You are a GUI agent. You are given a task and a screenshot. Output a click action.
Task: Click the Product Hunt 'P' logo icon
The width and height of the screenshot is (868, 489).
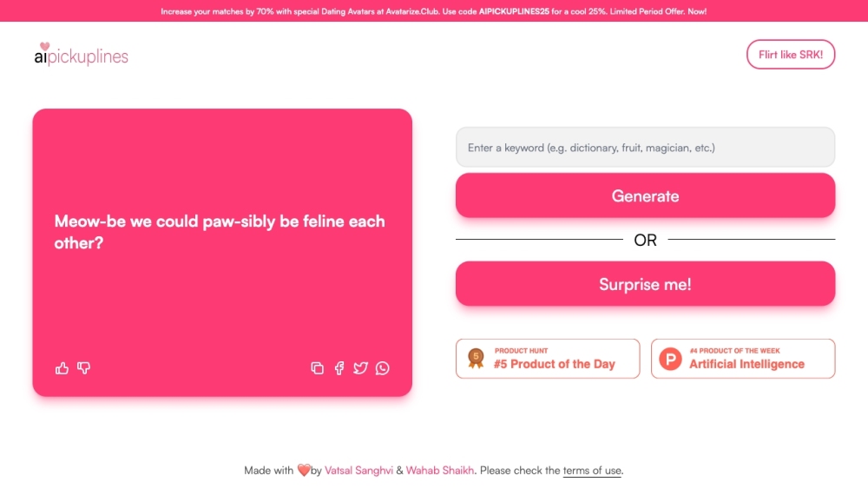670,359
